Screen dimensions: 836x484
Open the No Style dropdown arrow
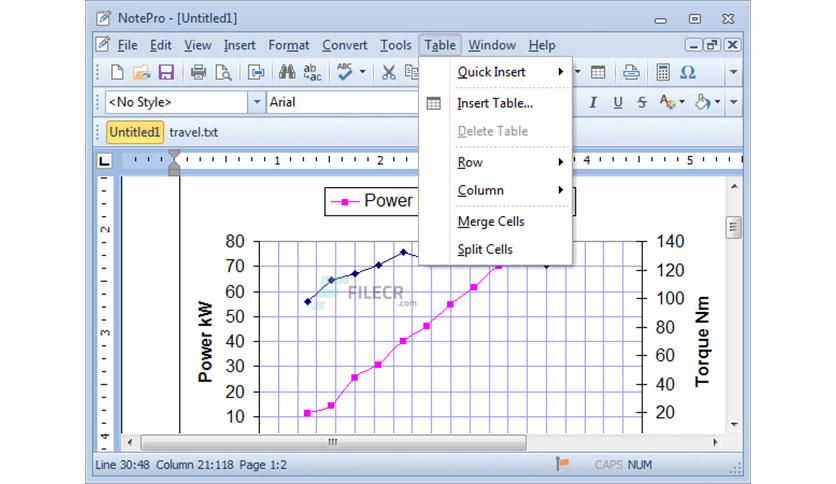256,102
